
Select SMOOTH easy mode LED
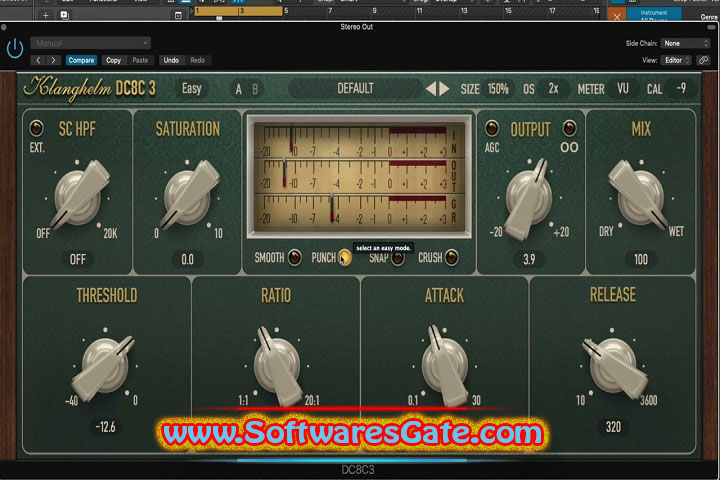coord(295,257)
